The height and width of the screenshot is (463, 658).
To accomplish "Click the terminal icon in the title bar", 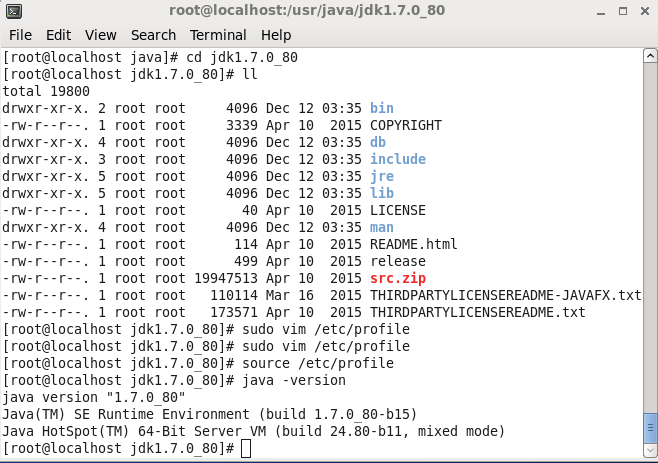I will (x=14, y=11).
